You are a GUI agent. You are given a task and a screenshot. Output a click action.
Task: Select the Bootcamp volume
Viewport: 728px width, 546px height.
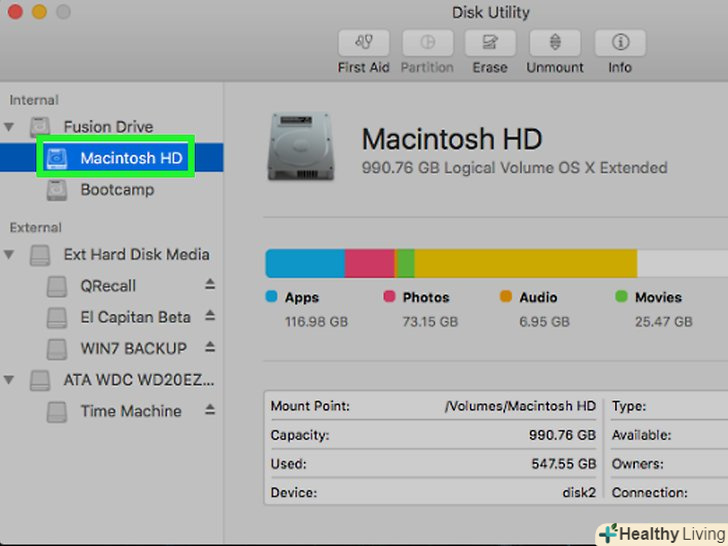117,190
